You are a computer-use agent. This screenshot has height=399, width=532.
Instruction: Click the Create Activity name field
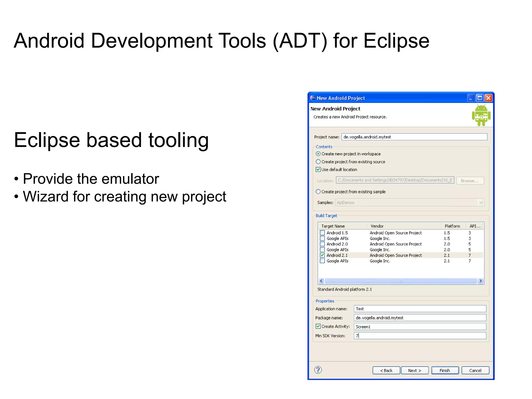[420, 327]
